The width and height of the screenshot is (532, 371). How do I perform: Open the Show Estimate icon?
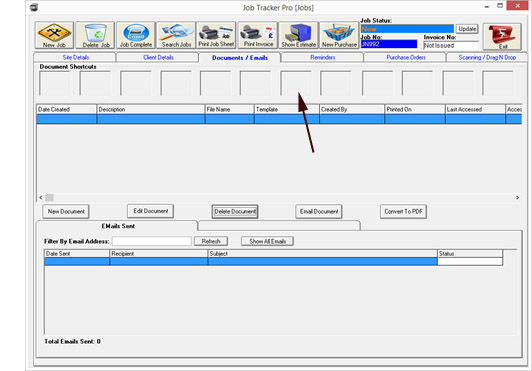299,35
